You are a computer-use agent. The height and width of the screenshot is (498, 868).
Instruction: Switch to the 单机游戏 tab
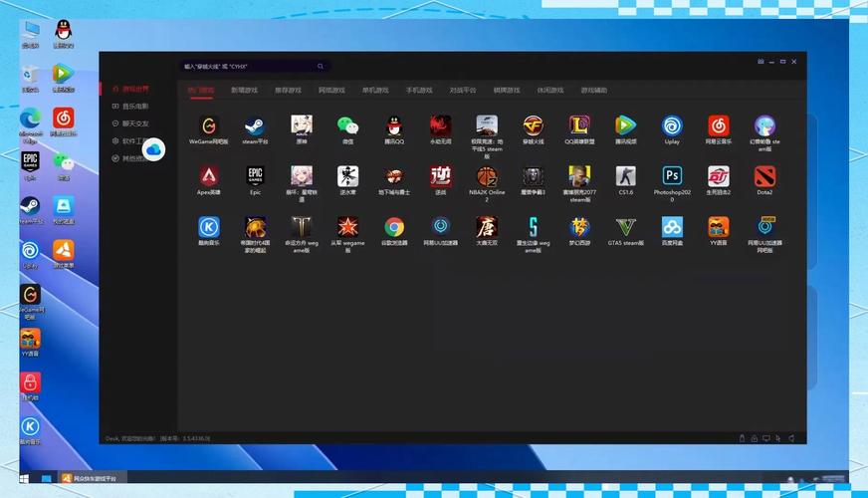(x=375, y=90)
